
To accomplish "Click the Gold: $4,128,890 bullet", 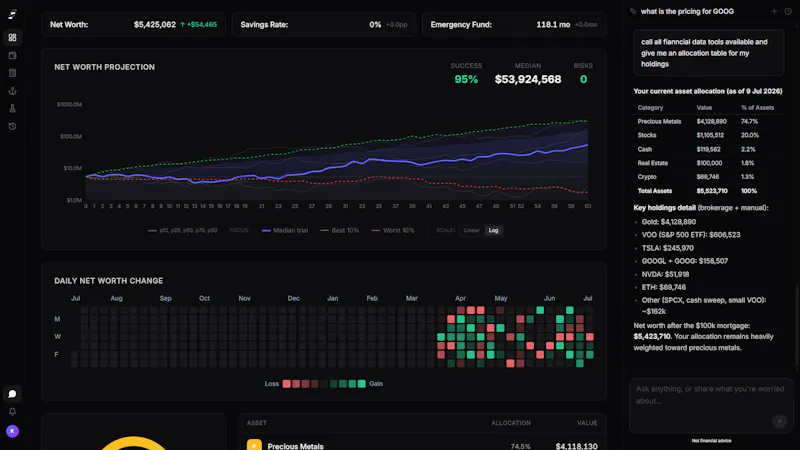I will click(668, 222).
